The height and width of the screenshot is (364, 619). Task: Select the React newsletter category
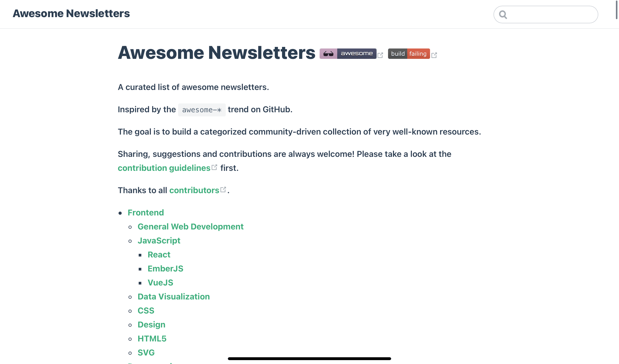pyautogui.click(x=159, y=254)
